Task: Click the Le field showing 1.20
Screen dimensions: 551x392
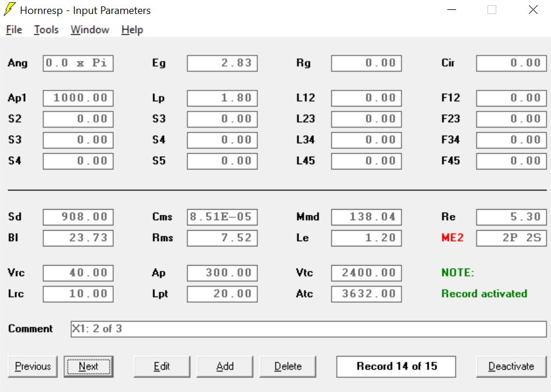Action: click(366, 238)
